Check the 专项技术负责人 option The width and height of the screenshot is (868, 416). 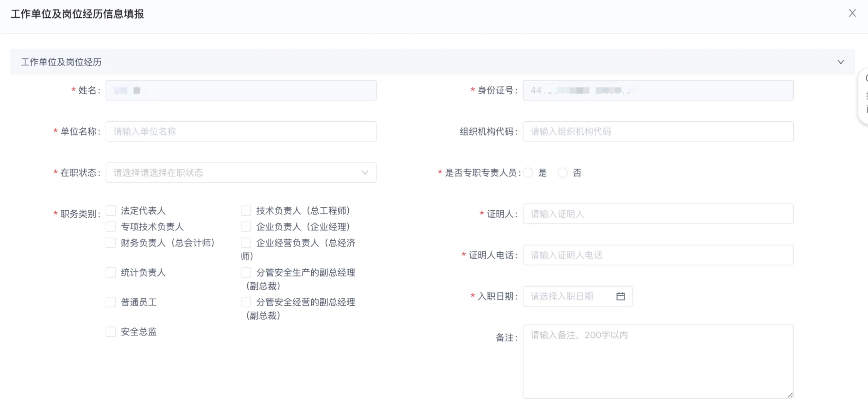click(111, 227)
